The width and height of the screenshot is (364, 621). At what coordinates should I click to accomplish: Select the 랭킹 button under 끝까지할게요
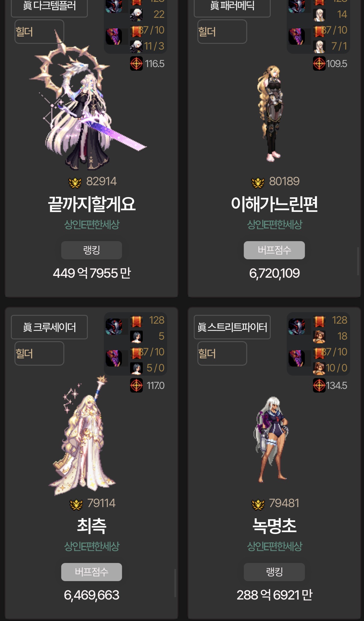point(91,250)
